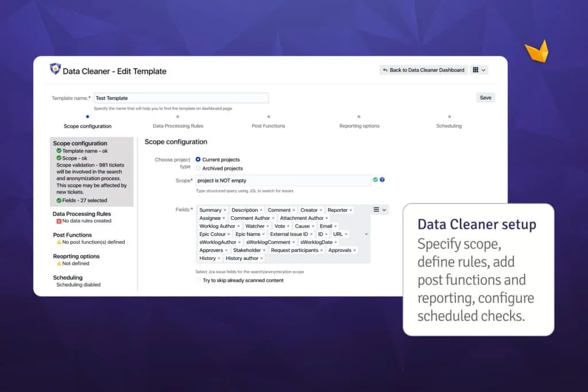Viewport: 588px width, 392px height.
Task: Open the apps grid icon menu
Action: [x=475, y=69]
